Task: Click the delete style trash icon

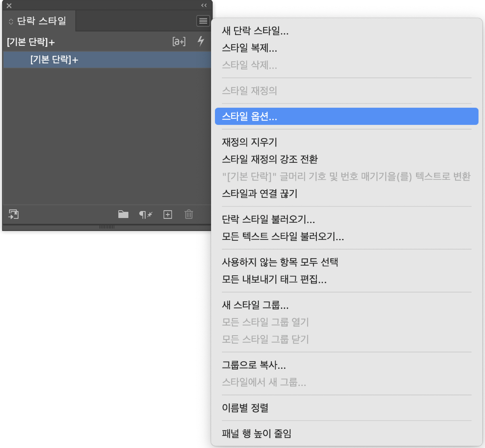Action: (x=189, y=214)
